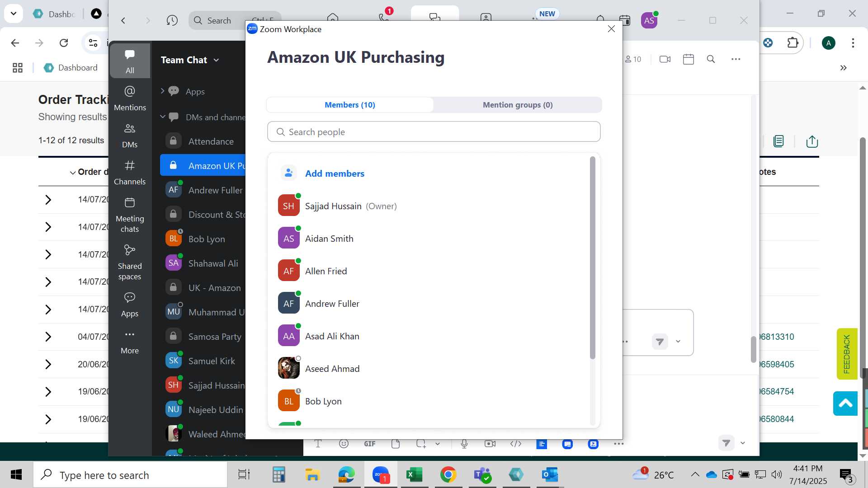868x488 pixels.
Task: Expand the 20/06 order row
Action: point(48,364)
